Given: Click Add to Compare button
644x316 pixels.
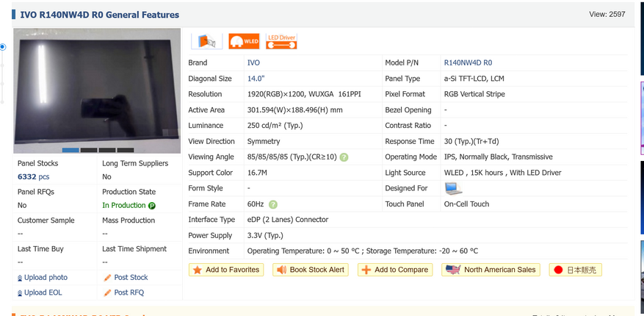Looking at the screenshot, I should click(395, 270).
